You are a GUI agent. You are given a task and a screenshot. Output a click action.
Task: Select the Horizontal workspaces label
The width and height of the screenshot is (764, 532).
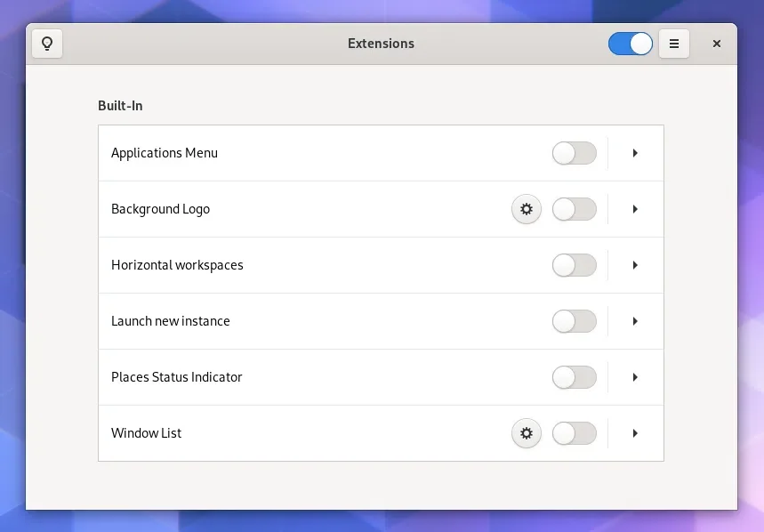click(x=177, y=265)
